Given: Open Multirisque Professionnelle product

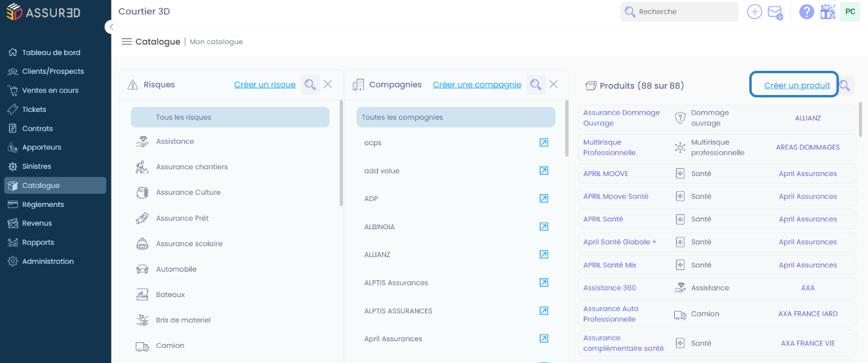Looking at the screenshot, I should pos(609,148).
